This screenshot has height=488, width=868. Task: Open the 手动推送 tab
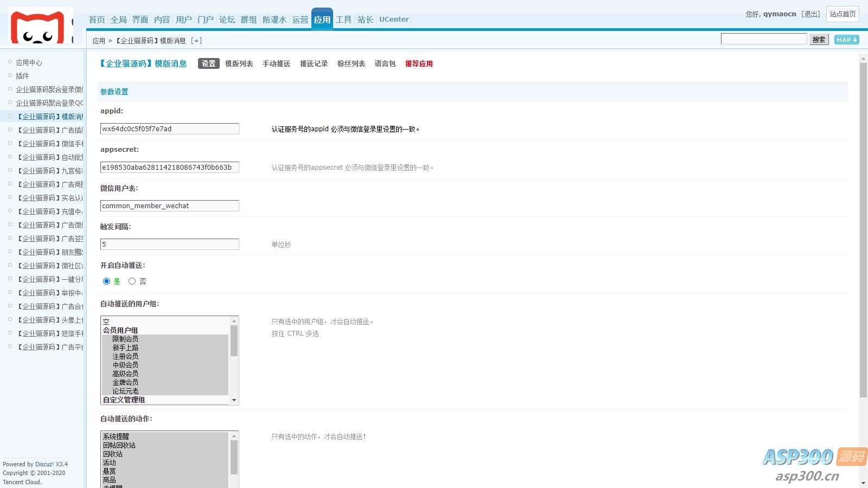point(276,63)
